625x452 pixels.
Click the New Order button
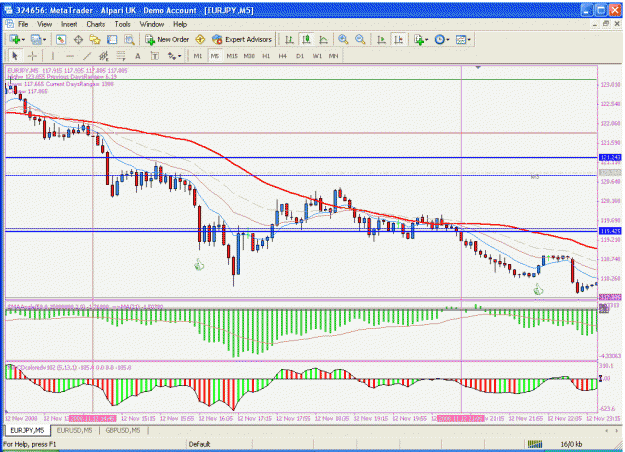coord(167,39)
